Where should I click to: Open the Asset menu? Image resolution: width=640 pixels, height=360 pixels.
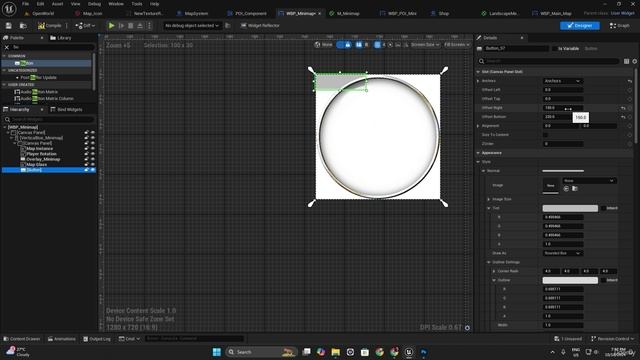(x=58, y=4)
